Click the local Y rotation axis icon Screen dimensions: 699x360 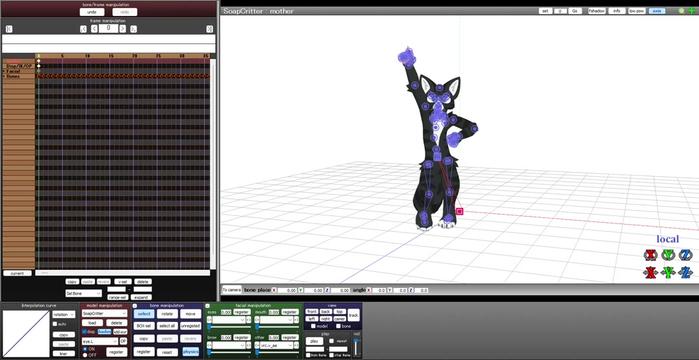[668, 255]
